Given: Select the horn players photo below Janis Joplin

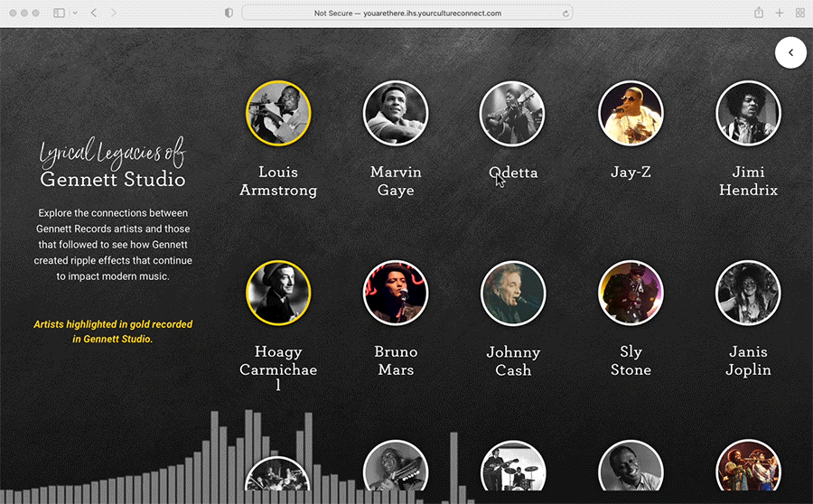Looking at the screenshot, I should point(748,466).
